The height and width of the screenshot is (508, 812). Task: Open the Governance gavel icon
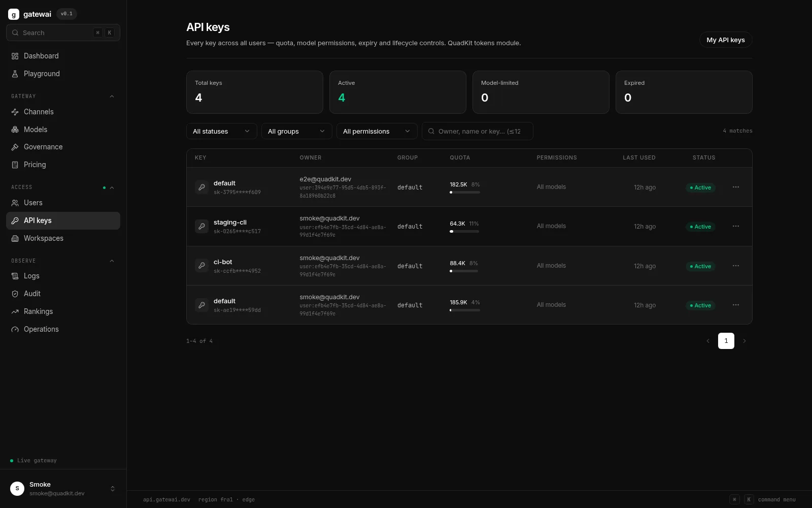[15, 147]
